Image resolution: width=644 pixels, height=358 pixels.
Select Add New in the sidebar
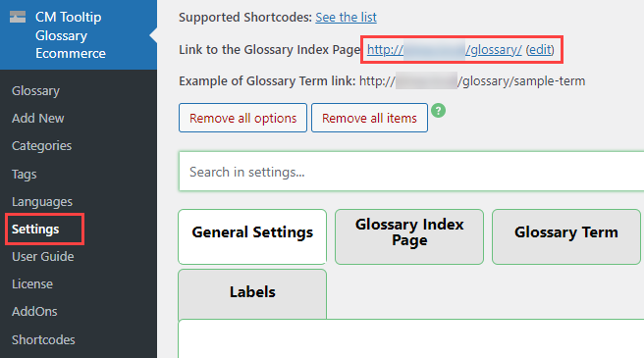click(x=37, y=119)
